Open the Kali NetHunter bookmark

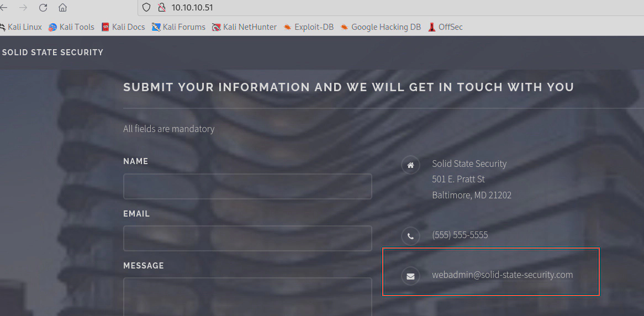click(x=244, y=27)
